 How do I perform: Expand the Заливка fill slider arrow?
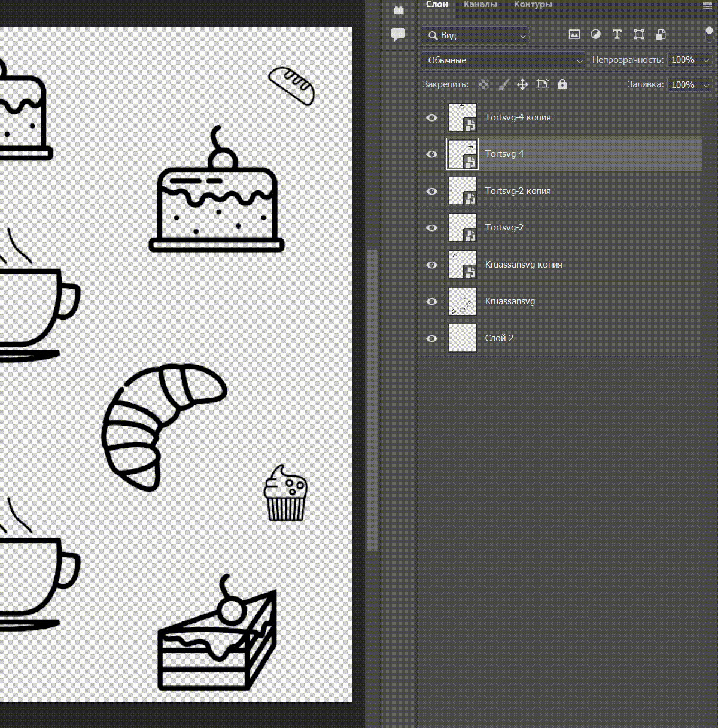706,85
